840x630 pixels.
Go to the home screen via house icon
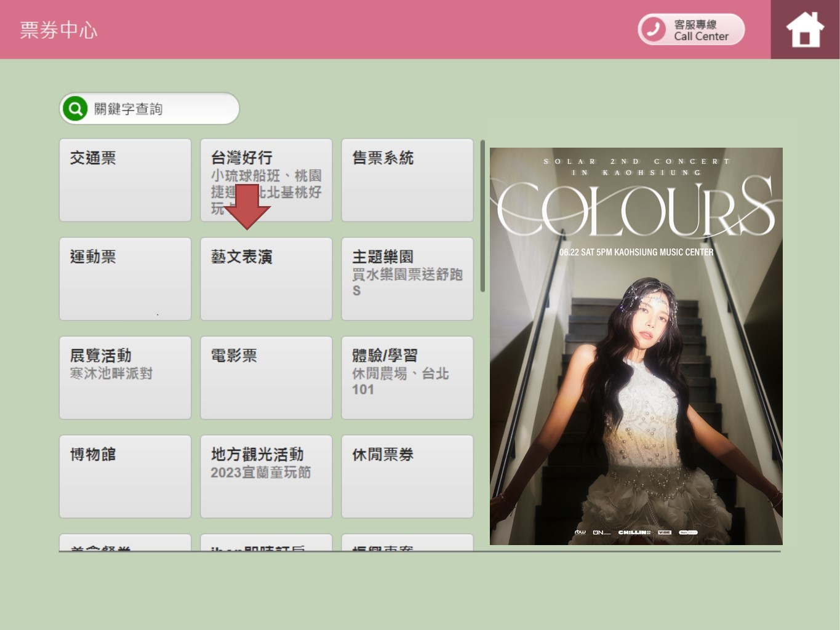pos(805,30)
